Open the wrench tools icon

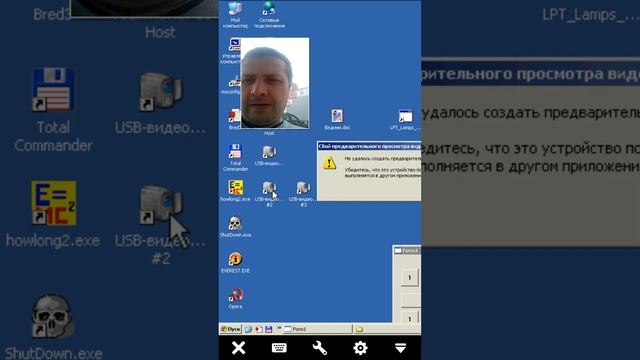click(x=320, y=348)
